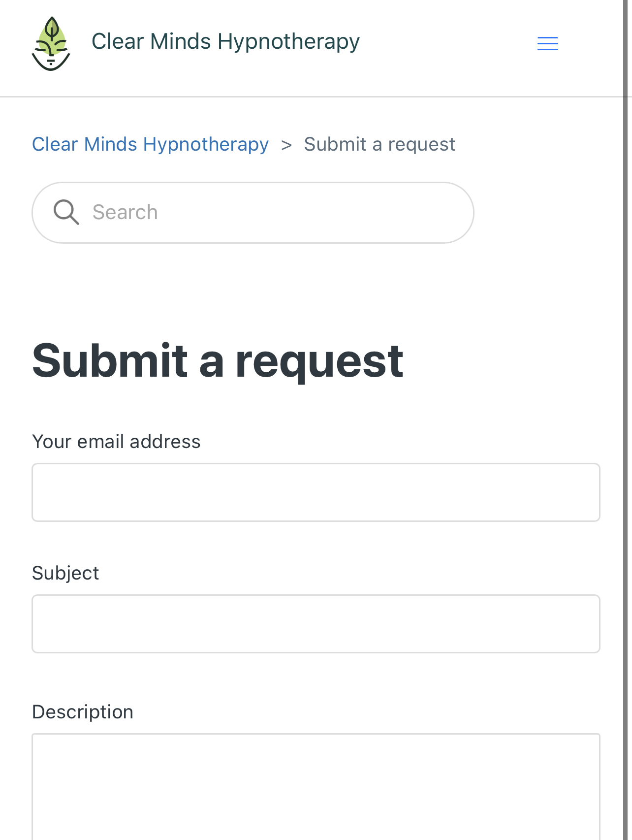Screen dimensions: 632x840
Task: Click the Search placeholder text
Action: pyautogui.click(x=125, y=212)
